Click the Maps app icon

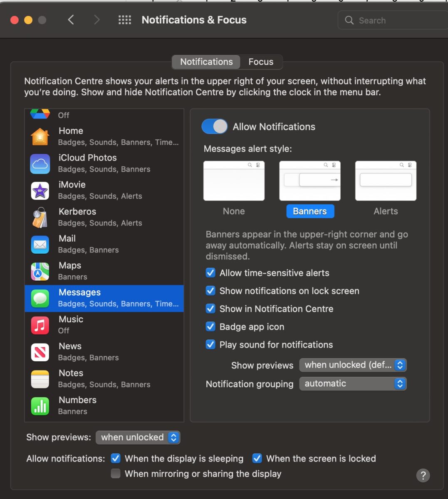coord(40,272)
